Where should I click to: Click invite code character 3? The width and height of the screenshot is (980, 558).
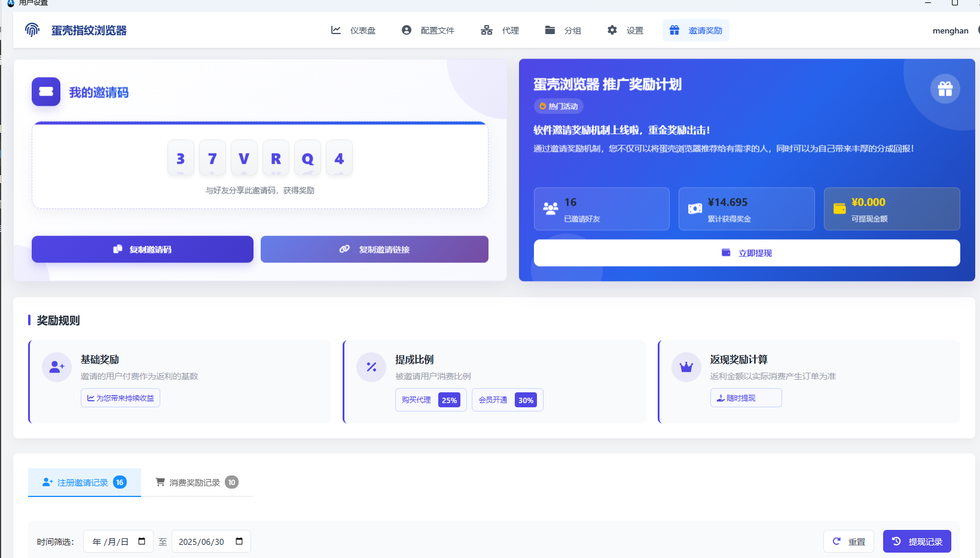(181, 158)
